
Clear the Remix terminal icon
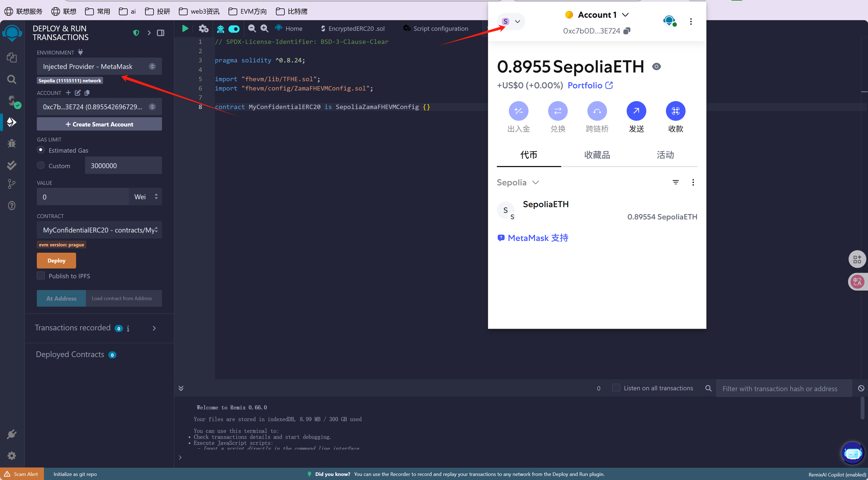click(861, 388)
